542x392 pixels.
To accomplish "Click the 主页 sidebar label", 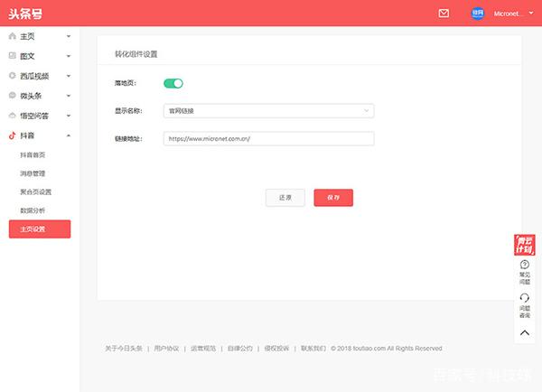I will tap(27, 36).
